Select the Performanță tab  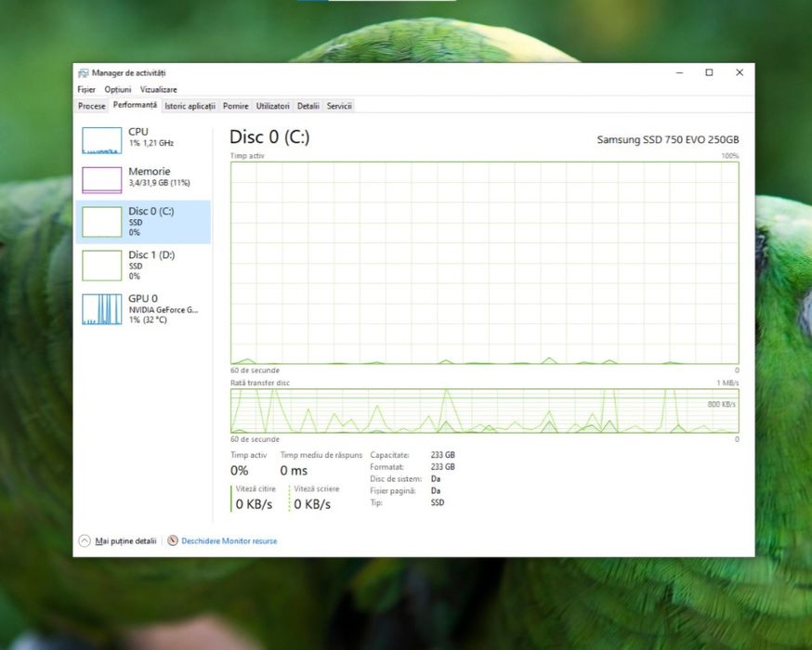coord(135,105)
